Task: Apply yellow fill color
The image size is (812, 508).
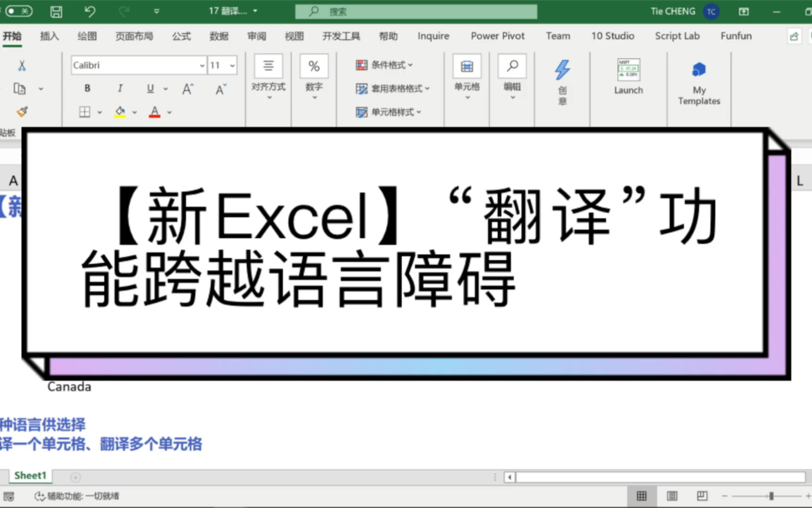Action: 120,112
